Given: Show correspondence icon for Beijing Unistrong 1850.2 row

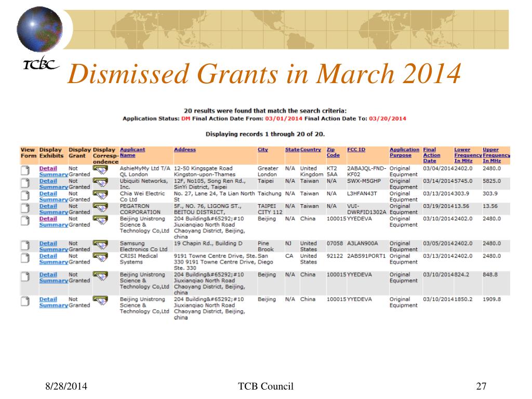Looking at the screenshot, I should click(x=100, y=301).
